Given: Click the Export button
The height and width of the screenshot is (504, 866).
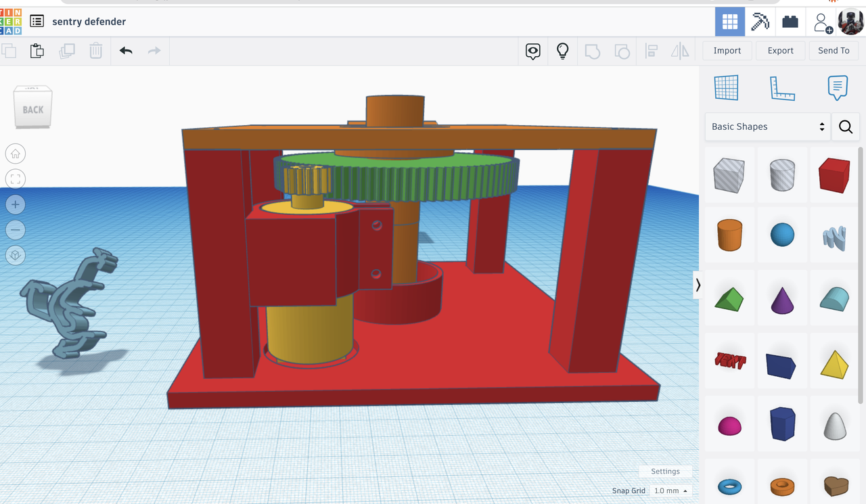Looking at the screenshot, I should coord(781,51).
